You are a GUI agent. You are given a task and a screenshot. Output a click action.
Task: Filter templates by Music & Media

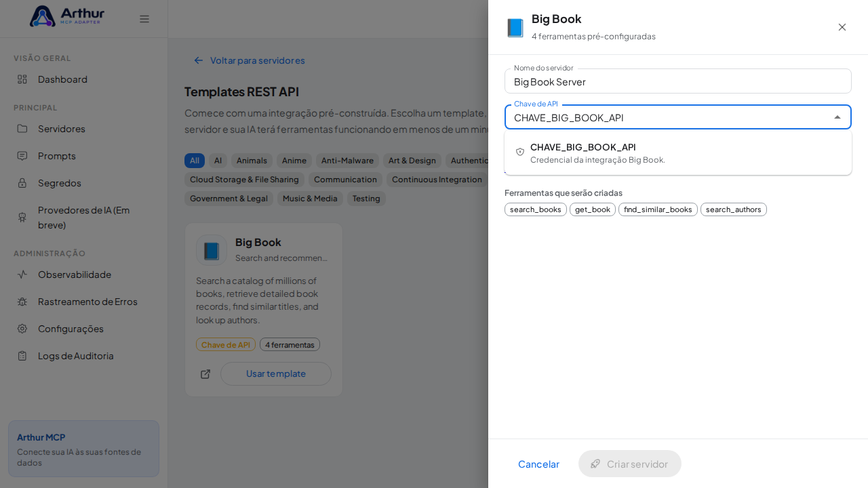point(310,199)
